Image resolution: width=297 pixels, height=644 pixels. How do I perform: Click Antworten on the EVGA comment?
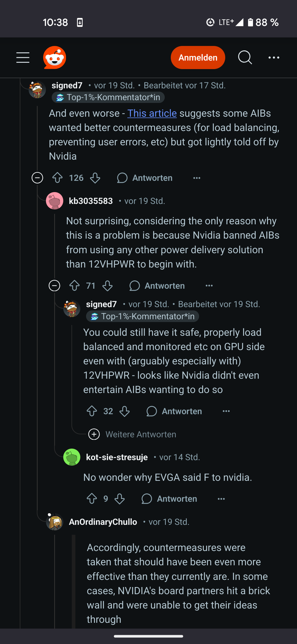pyautogui.click(x=176, y=499)
